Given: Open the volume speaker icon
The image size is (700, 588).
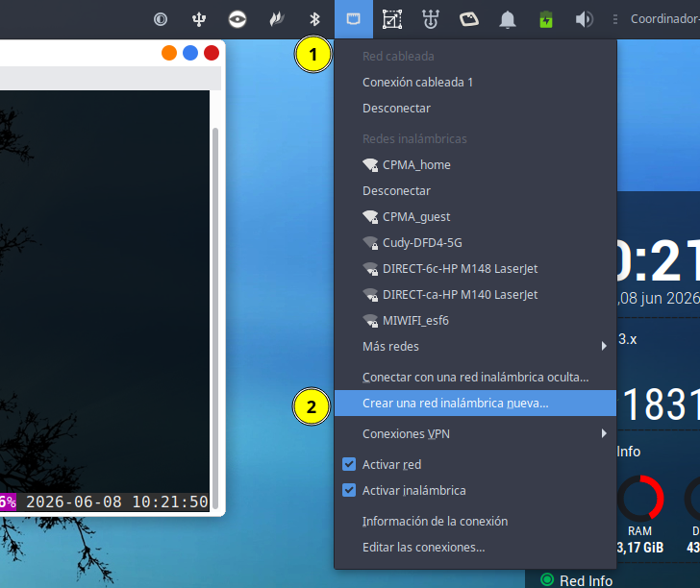Looking at the screenshot, I should [x=584, y=19].
